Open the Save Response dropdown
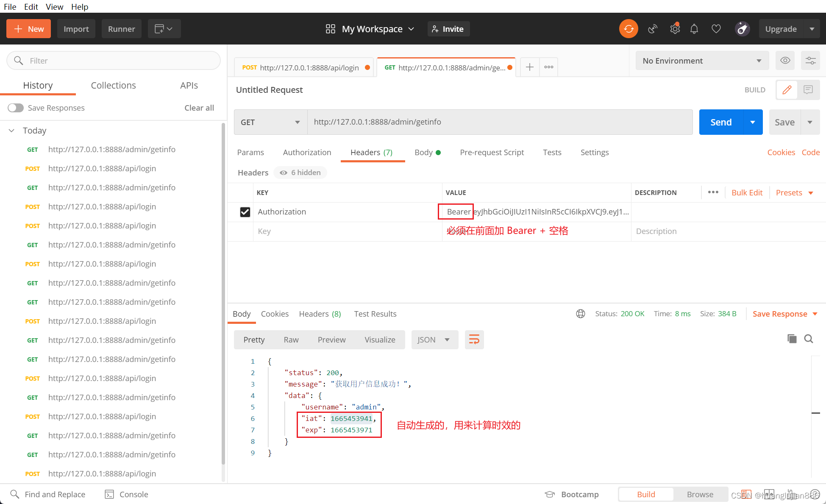Viewport: 826px width, 504px height. [785, 314]
